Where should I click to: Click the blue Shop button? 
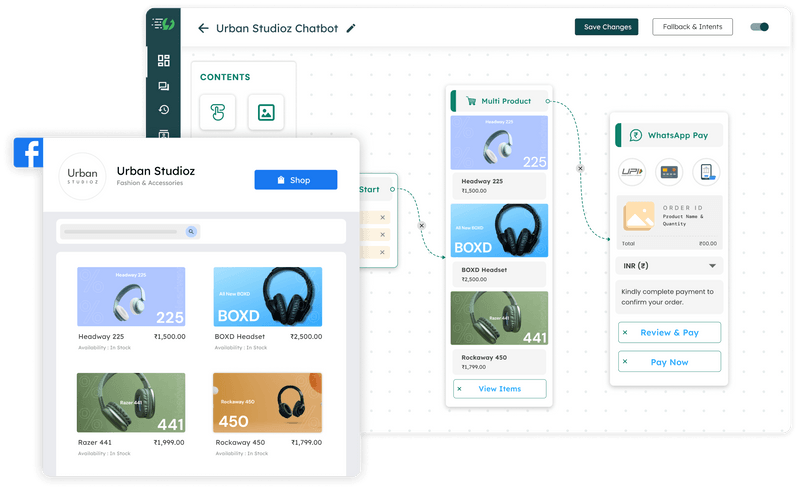(295, 180)
